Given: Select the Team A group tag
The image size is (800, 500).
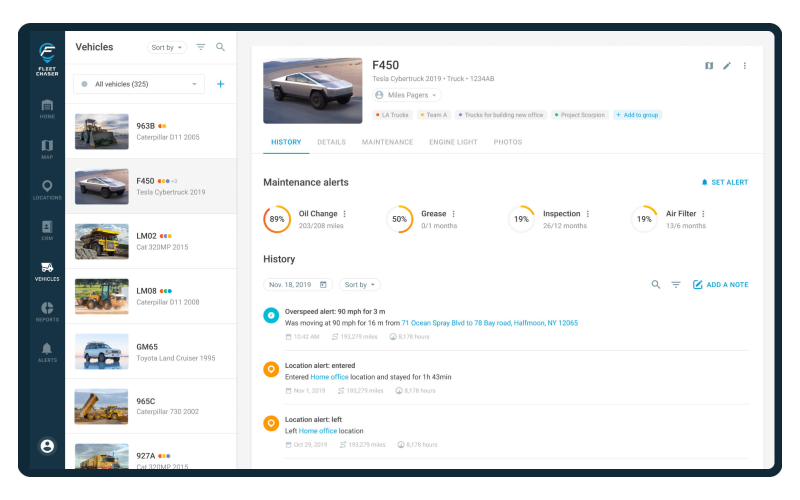Looking at the screenshot, I should [434, 115].
